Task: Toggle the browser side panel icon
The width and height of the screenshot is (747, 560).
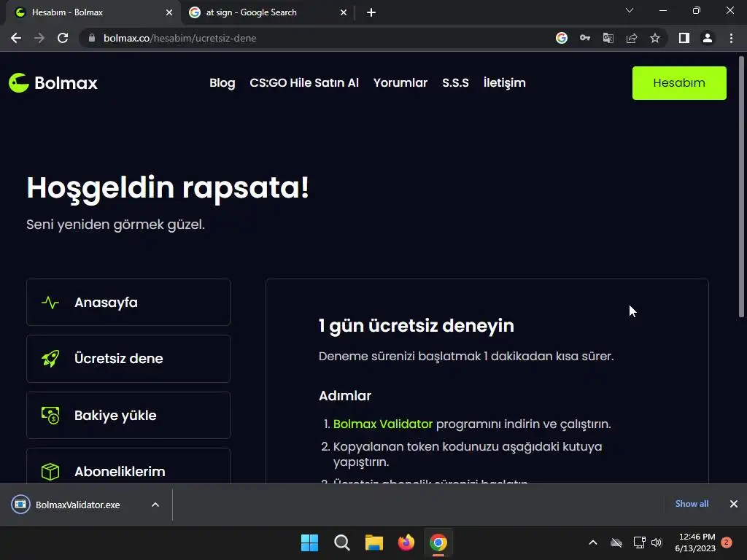Action: point(684,38)
